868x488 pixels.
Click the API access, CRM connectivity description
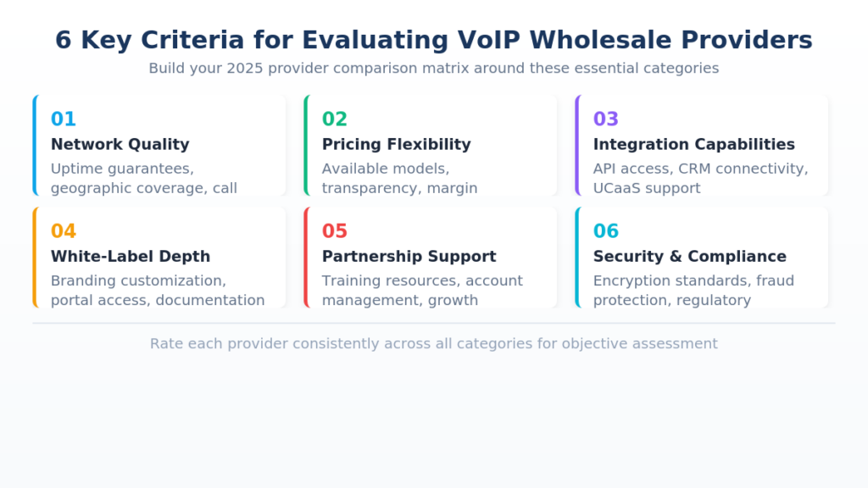tap(700, 178)
